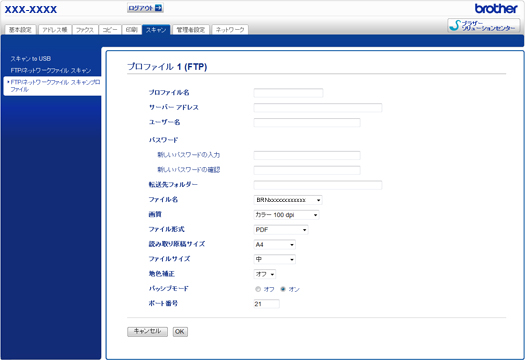The width and height of the screenshot is (525, 362).
Task: Open the 読み取り原稿サイズ dropdown showing A4
Action: (x=275, y=244)
